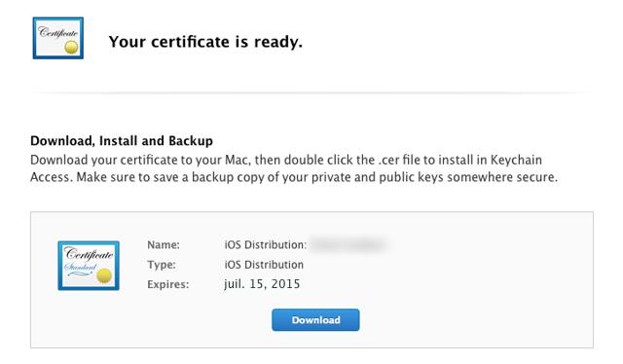This screenshot has width=623, height=364.
Task: Click the certificate icon beside the ready heading
Action: (58, 38)
